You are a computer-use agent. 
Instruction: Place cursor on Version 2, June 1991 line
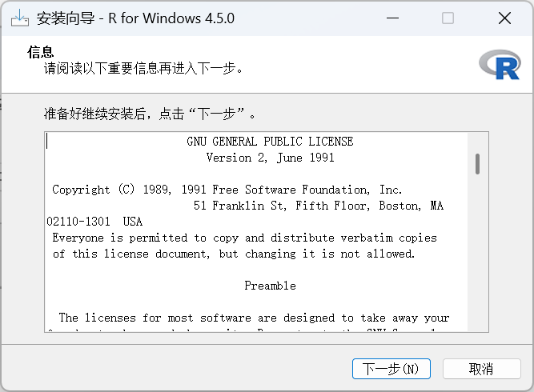point(270,158)
